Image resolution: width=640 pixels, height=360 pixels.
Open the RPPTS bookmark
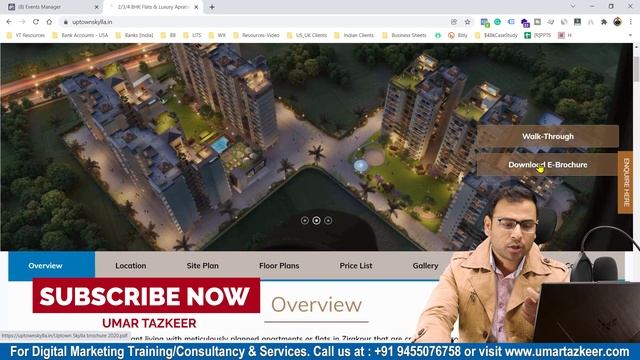(538, 36)
